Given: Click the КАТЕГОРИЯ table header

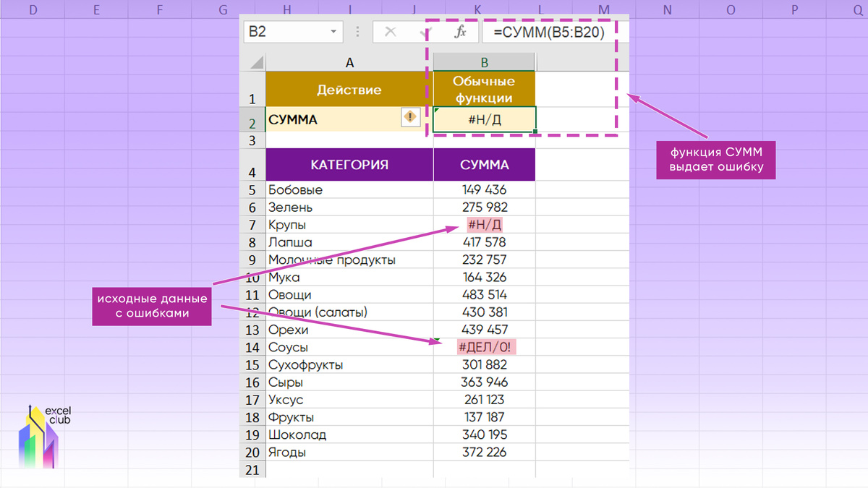Looking at the screenshot, I should [349, 165].
